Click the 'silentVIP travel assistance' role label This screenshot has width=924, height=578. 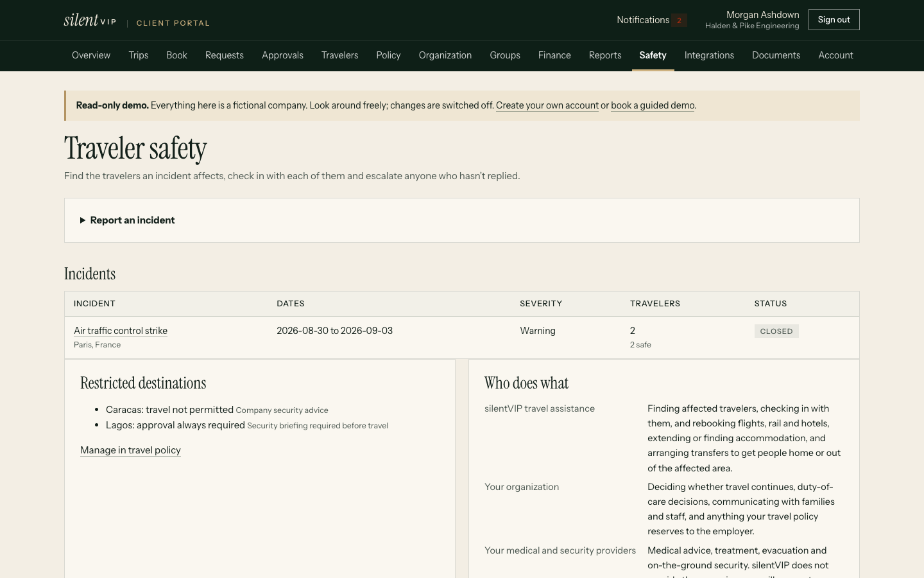[x=540, y=408]
